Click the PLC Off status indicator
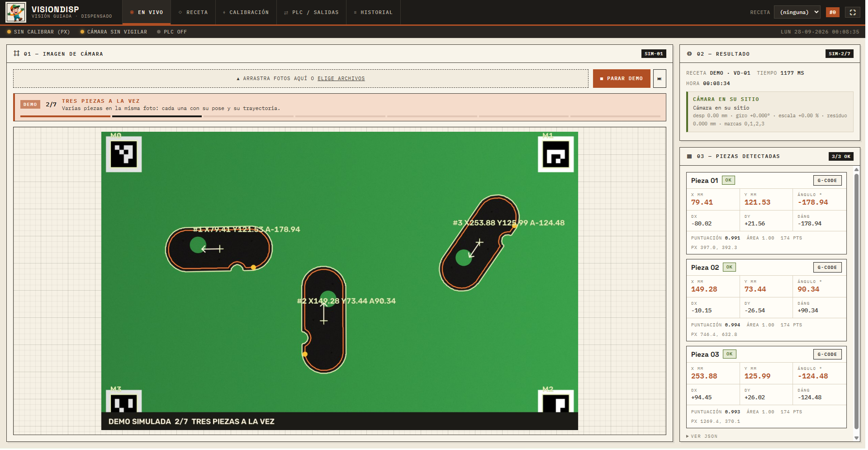This screenshot has height=450, width=868. coord(172,32)
